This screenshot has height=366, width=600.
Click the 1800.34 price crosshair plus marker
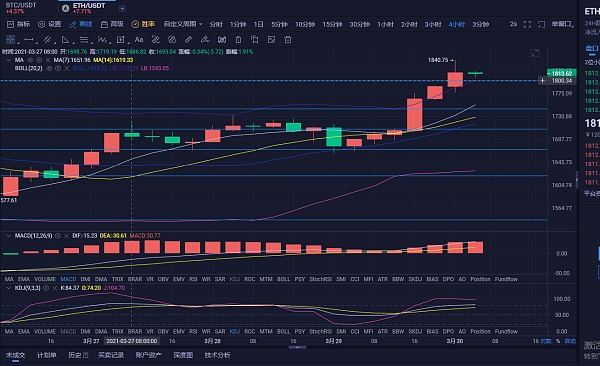(542, 80)
